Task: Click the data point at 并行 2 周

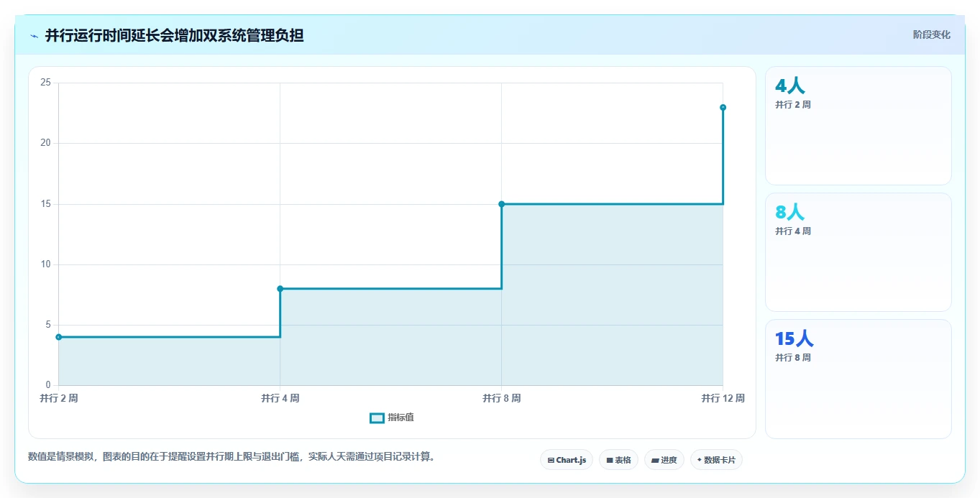Action: point(59,337)
